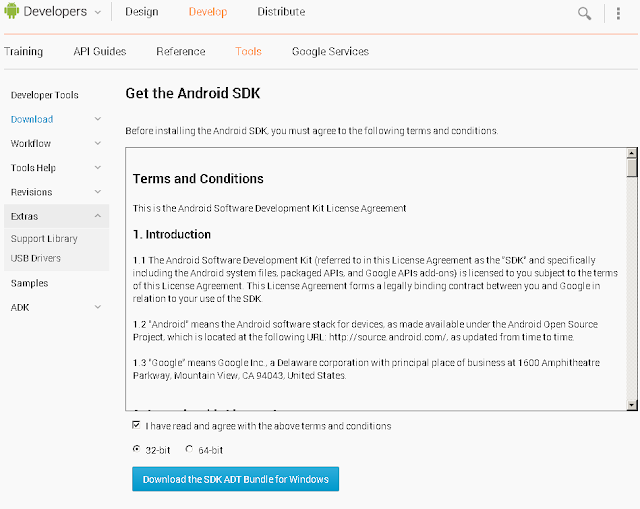Click the terms scrollbar down arrow
The image size is (640, 509).
[631, 405]
